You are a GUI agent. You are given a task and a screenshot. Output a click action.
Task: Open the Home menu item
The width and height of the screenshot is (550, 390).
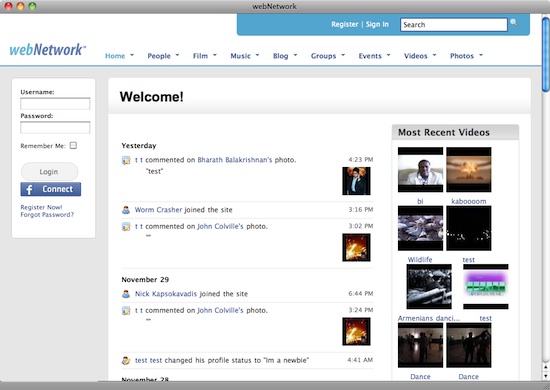[x=115, y=56]
